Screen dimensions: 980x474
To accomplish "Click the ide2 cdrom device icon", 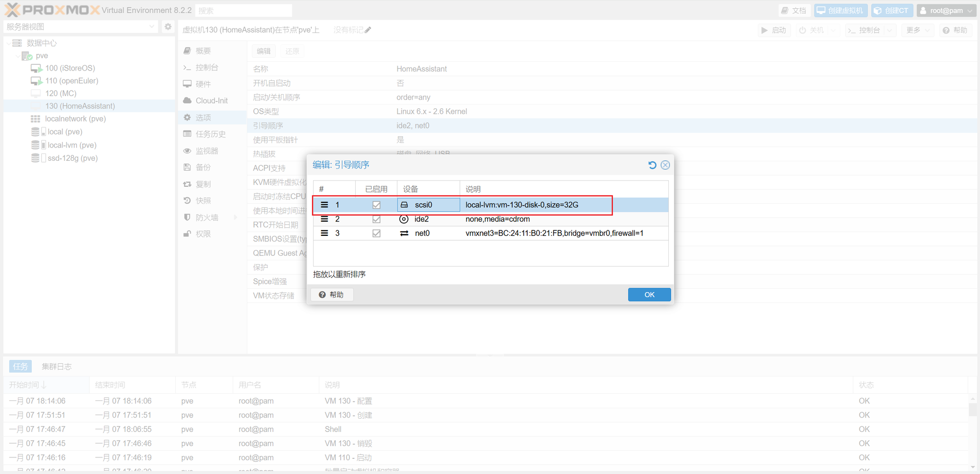I will tap(404, 219).
